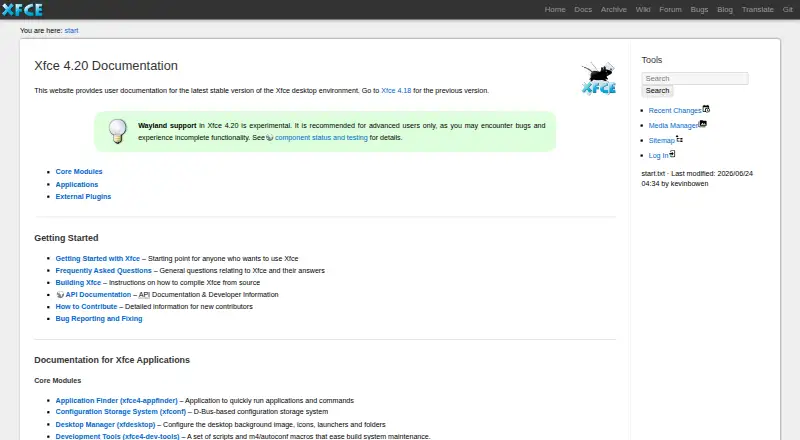Click the XFCE logo in the header
The image size is (800, 440).
point(22,10)
